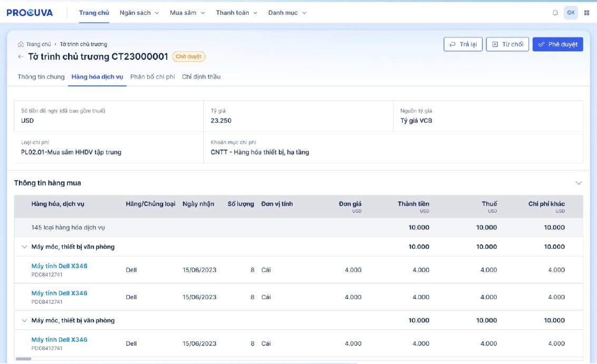Open the Phân bổ chi phí tab
597x364 pixels.
152,76
